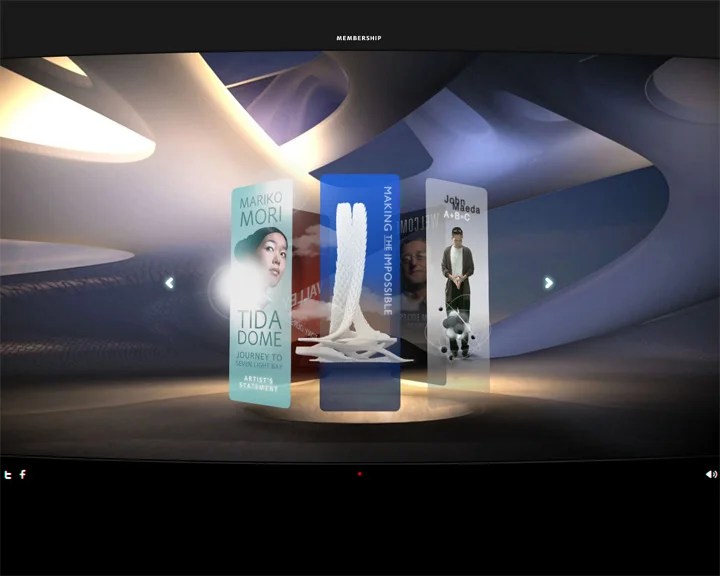The image size is (720, 576).
Task: Open the John Maeda A+B+C panel
Action: pyautogui.click(x=457, y=285)
